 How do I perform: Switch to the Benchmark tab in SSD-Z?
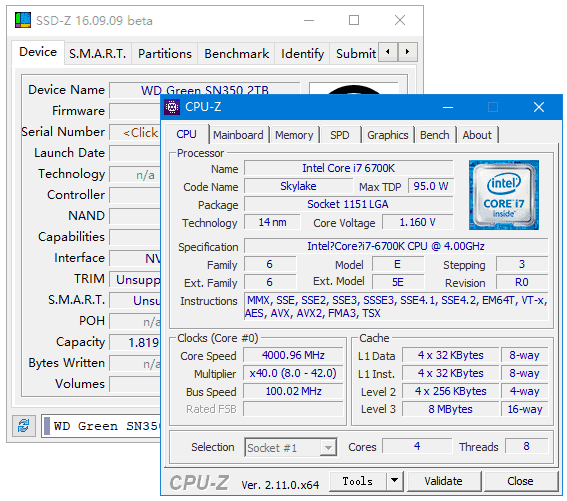coord(236,54)
